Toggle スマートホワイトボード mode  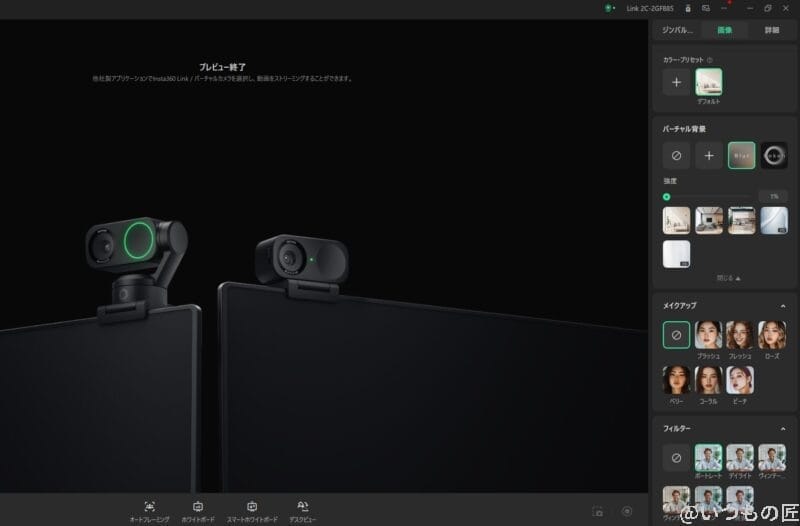[252, 512]
